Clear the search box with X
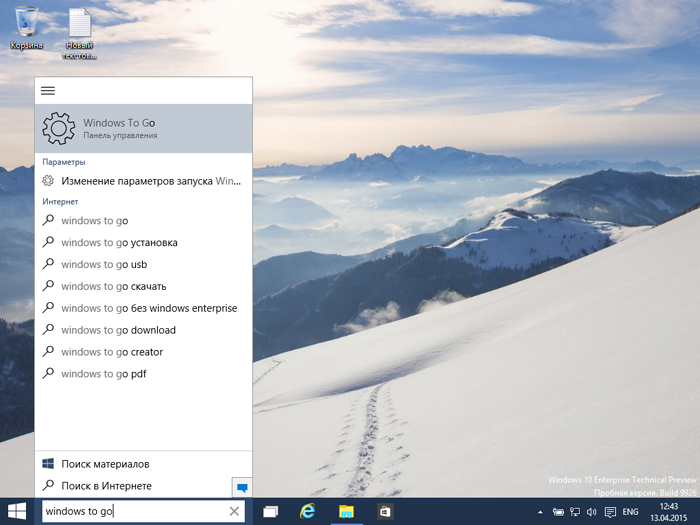The height and width of the screenshot is (525, 700). pos(234,511)
